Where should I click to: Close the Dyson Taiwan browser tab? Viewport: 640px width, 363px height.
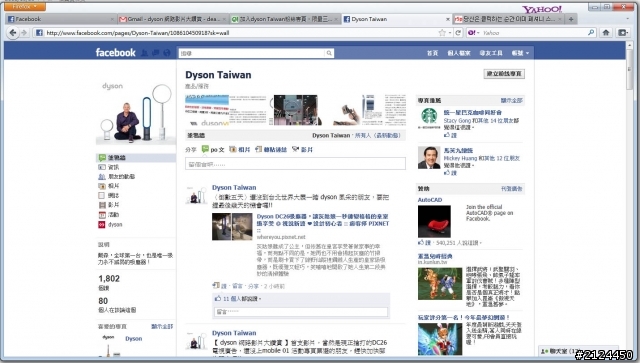448,19
